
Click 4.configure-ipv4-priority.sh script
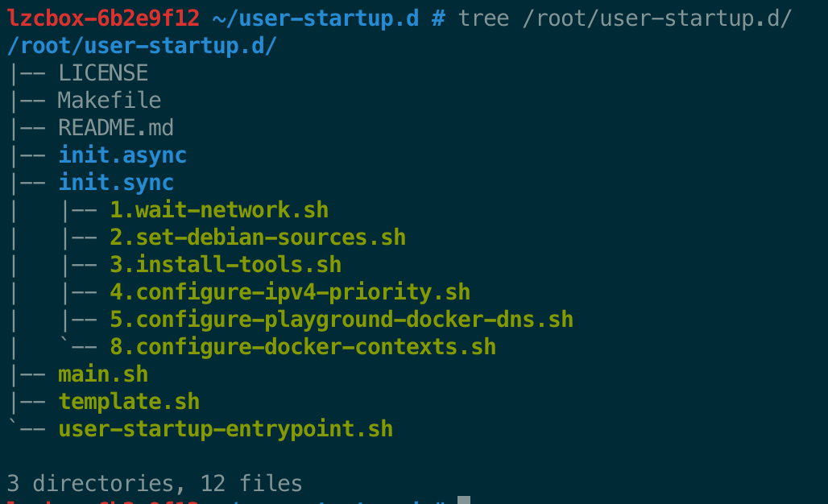(x=290, y=293)
